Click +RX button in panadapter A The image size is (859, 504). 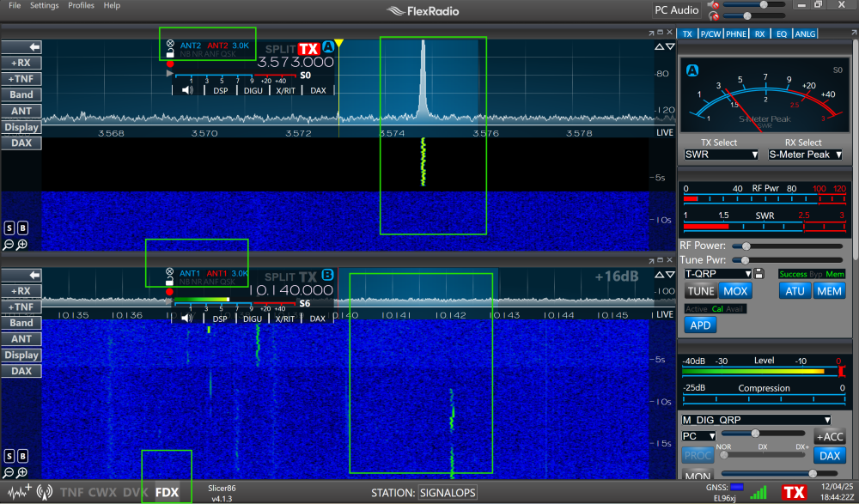(21, 63)
